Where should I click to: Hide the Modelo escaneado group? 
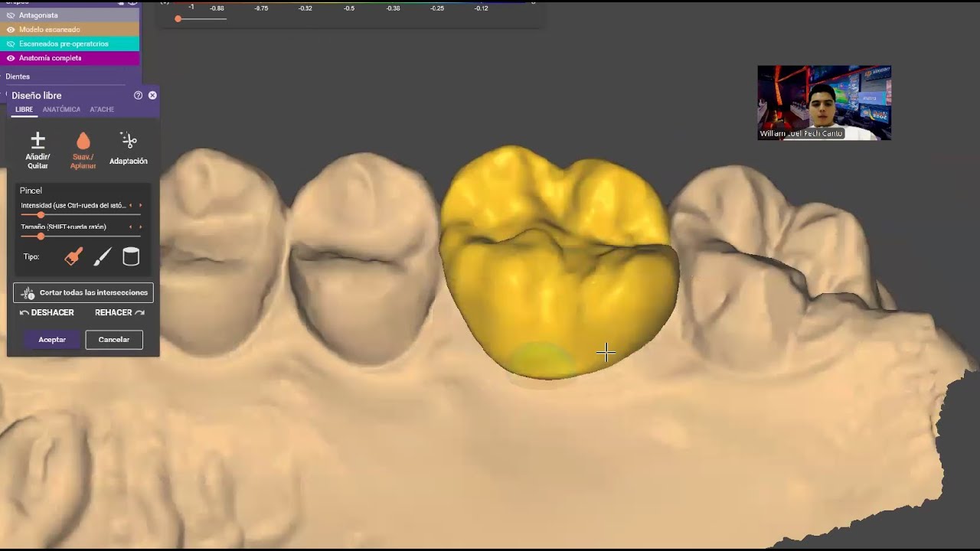click(11, 30)
